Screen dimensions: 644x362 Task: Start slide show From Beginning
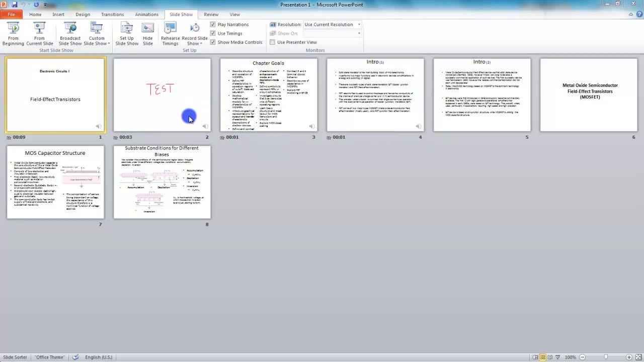point(13,34)
